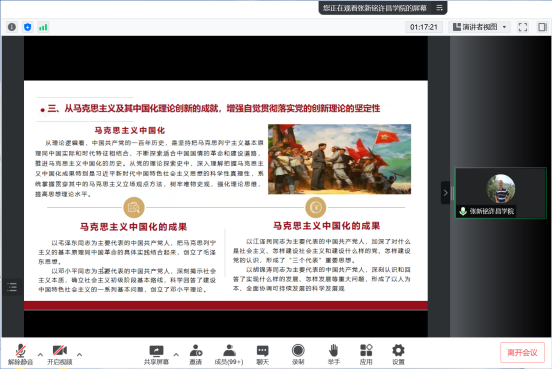Turn on camera with 开启视频 button
The height and width of the screenshot is (370, 553).
pos(60,354)
